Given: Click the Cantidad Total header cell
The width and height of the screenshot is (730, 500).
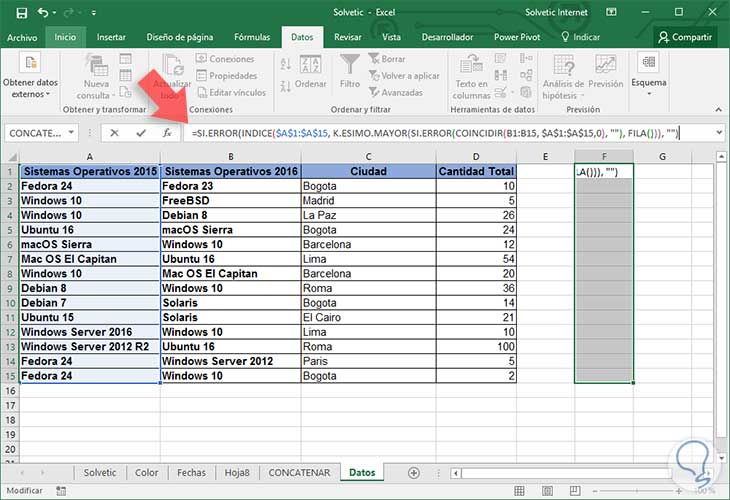Looking at the screenshot, I should 476,171.
